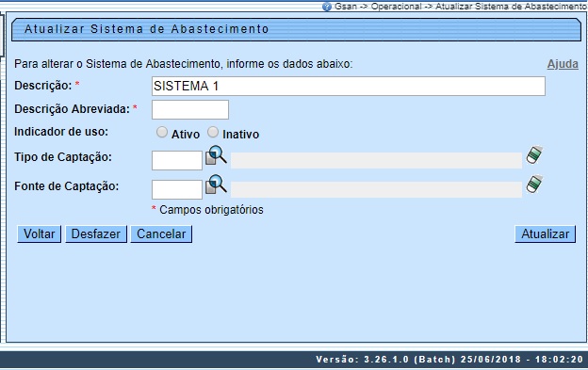The image size is (588, 370).
Task: Focus the Descrição field containing SISTEMA 1
Action: click(349, 86)
